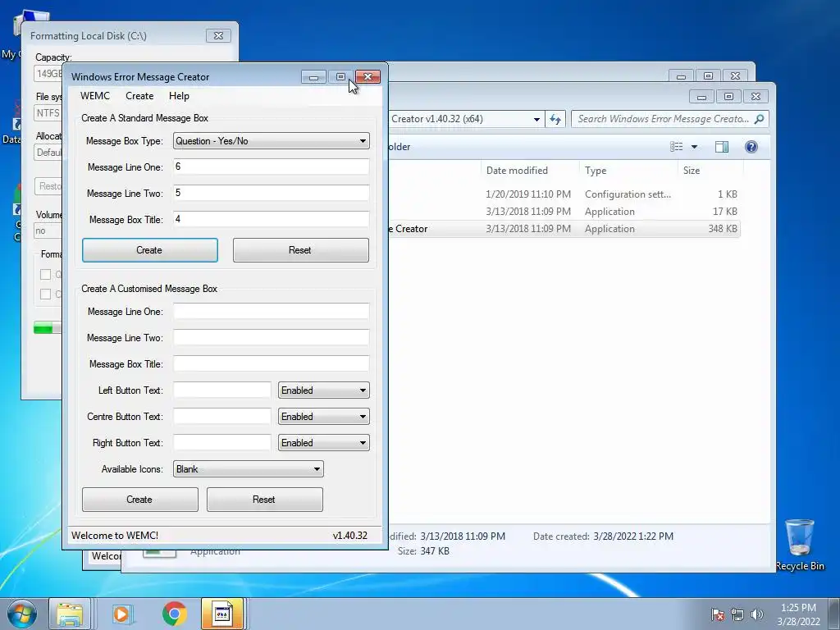
Task: Click the taskbar clock showing 1:25 PM
Action: [798, 614]
